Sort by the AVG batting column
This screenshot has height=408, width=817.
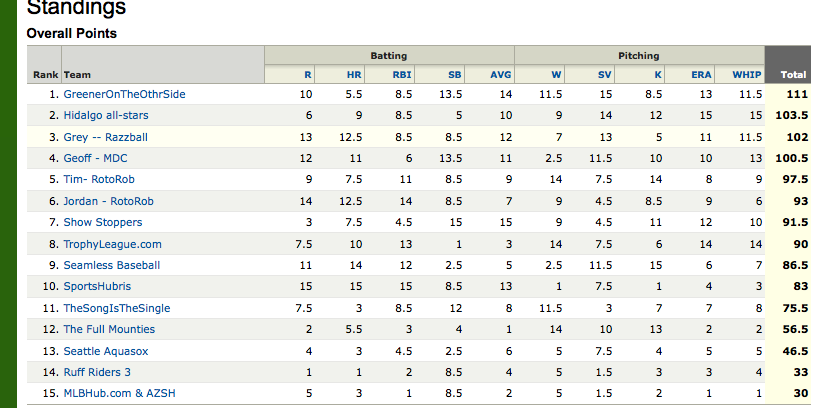500,75
